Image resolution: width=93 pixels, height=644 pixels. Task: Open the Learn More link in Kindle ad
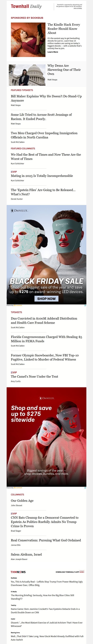tap(53, 52)
